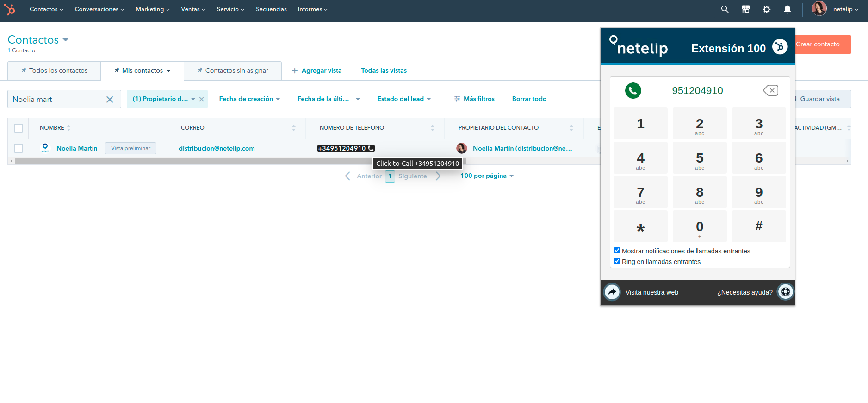Go to next page arrow
This screenshot has height=403, width=868.
coord(438,176)
